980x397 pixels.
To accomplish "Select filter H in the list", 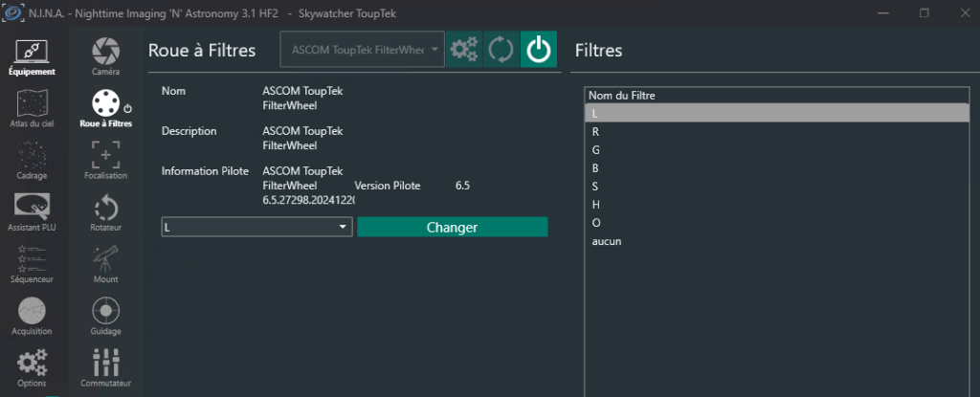I will pyautogui.click(x=777, y=205).
